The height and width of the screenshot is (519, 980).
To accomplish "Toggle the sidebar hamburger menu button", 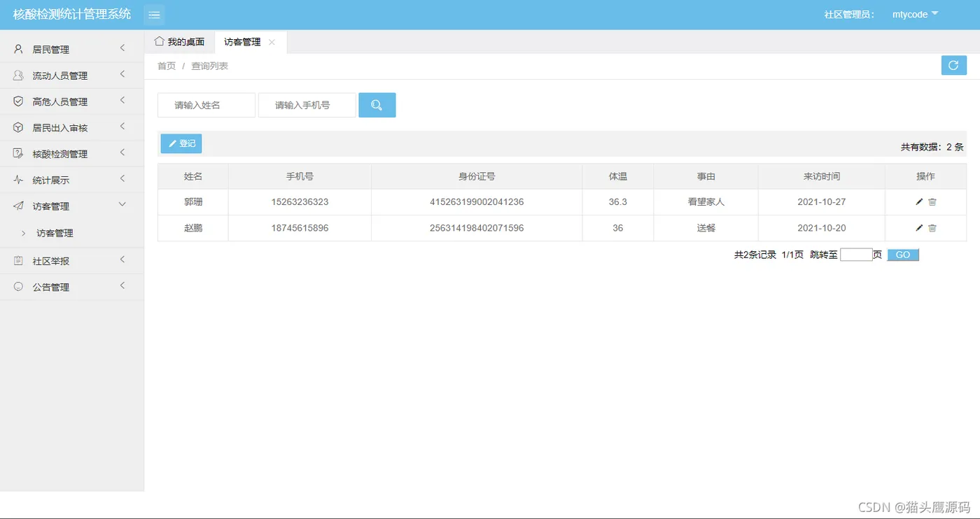I will click(x=154, y=15).
